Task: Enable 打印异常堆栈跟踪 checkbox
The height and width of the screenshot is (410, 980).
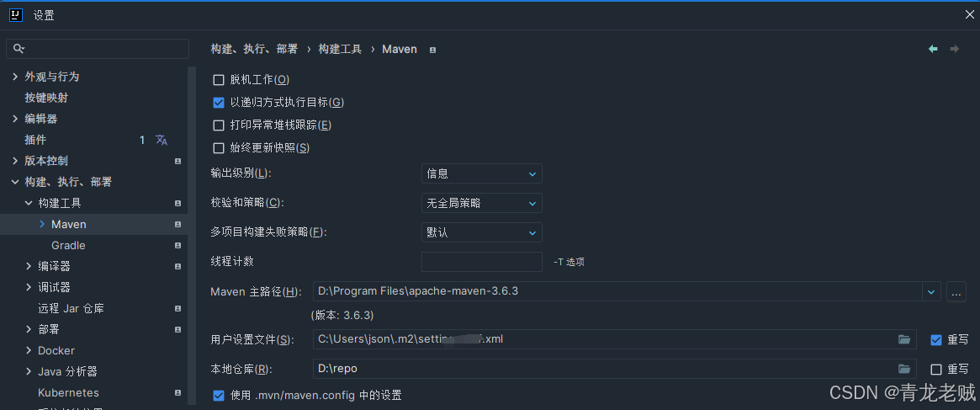Action: click(x=219, y=125)
